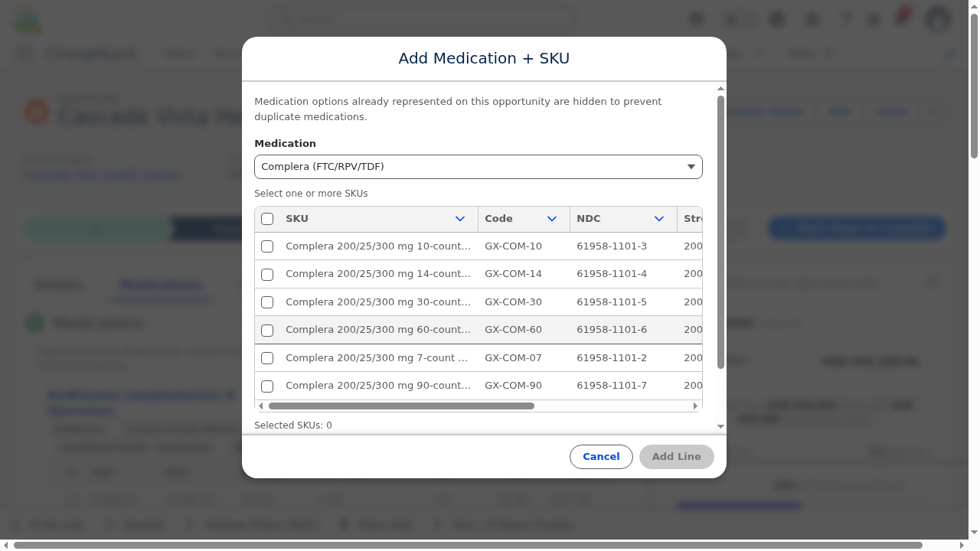Open the NDC column header menu
The image size is (980, 551).
click(x=659, y=219)
